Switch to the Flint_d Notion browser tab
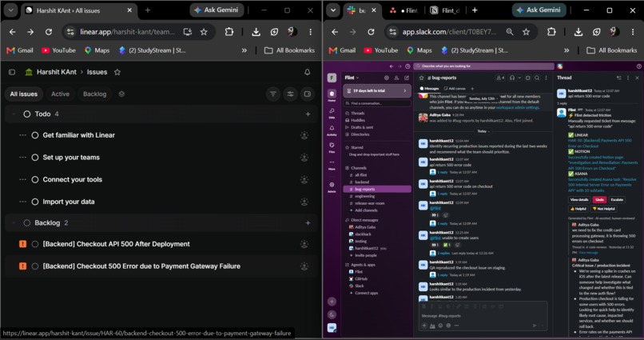This screenshot has height=340, width=644. 445,10
